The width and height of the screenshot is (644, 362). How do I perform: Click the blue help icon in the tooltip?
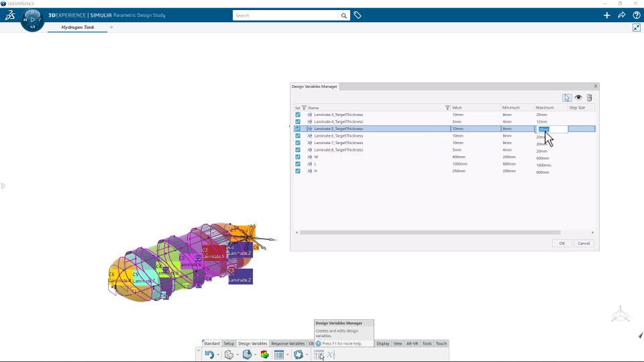pyautogui.click(x=318, y=343)
